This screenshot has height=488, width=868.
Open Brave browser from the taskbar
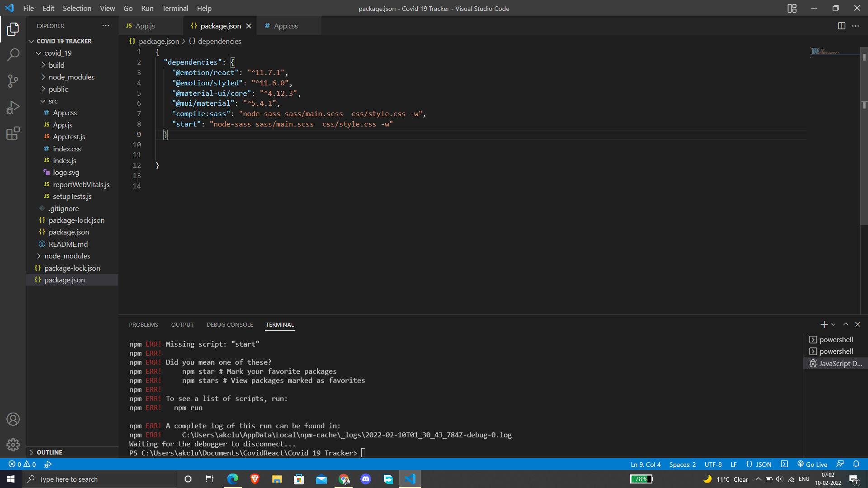255,479
